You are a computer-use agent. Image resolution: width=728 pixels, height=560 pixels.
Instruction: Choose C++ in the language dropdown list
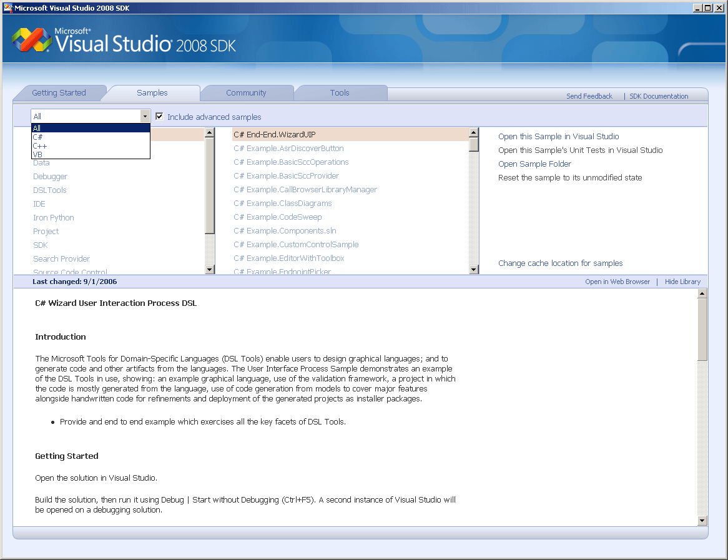pos(91,146)
